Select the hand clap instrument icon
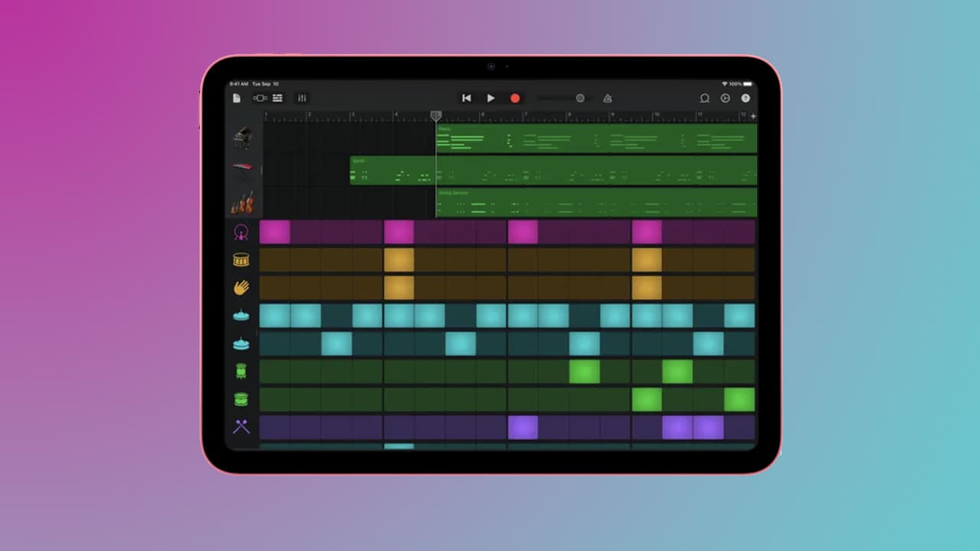Screen dimensions: 980x551 (x=241, y=288)
